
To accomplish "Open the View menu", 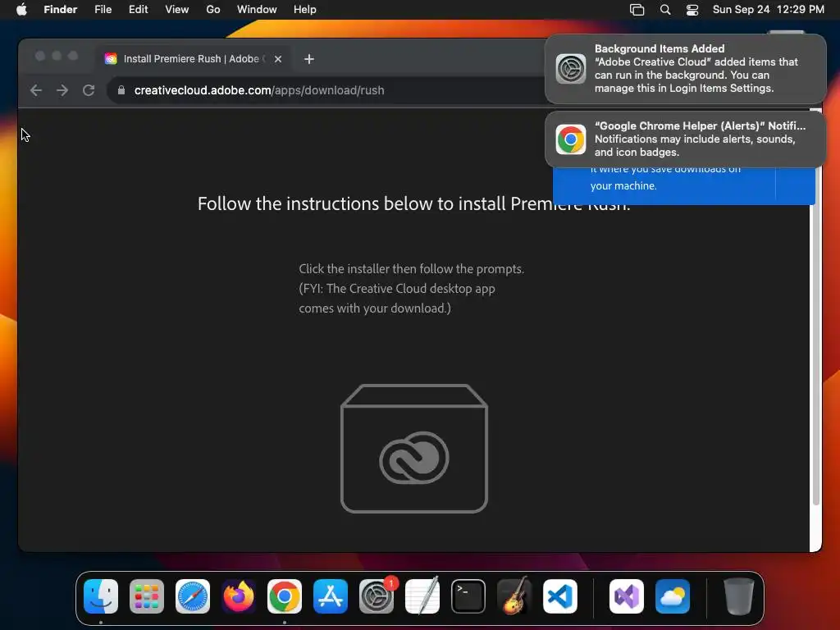I will click(x=177, y=10).
